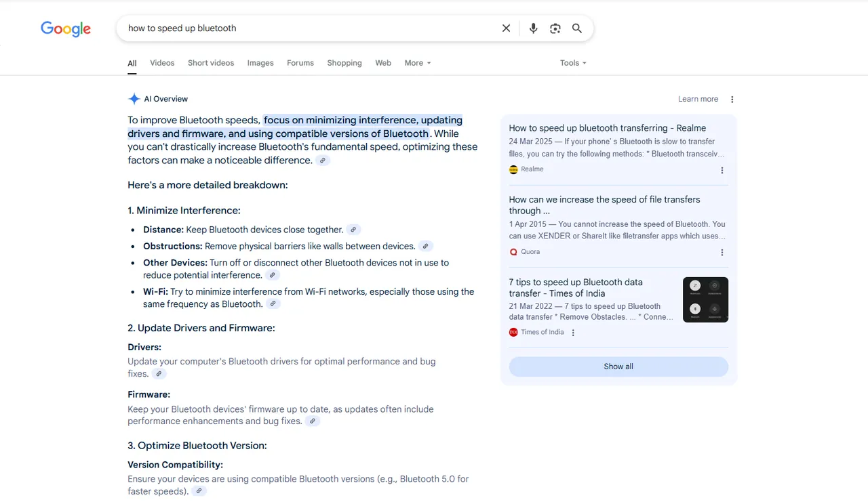
Task: Open source link after Version Compatibility text
Action: (x=199, y=491)
